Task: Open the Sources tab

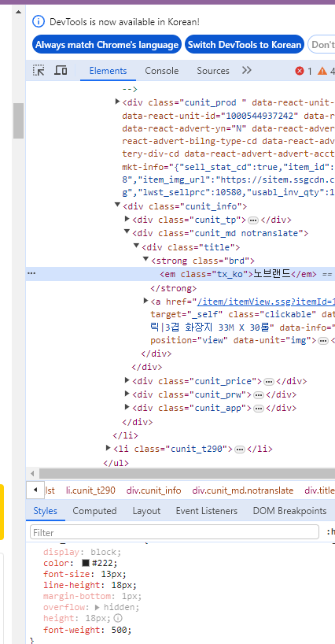Action: (x=213, y=71)
